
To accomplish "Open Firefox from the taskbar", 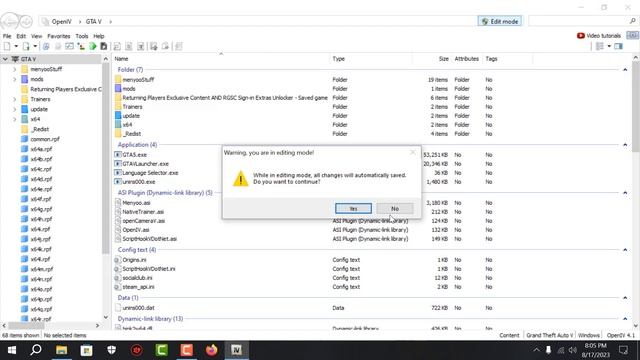I will point(211,350).
